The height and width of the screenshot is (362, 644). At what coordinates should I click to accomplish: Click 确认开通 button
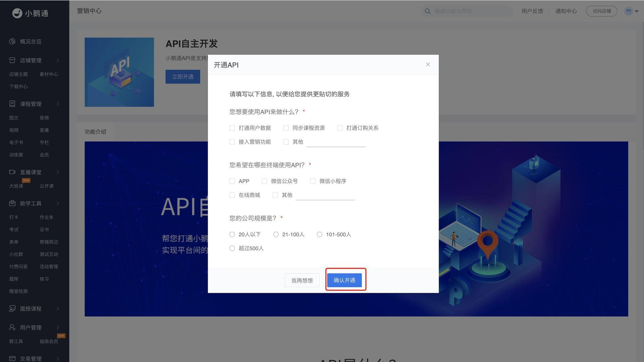tap(344, 280)
